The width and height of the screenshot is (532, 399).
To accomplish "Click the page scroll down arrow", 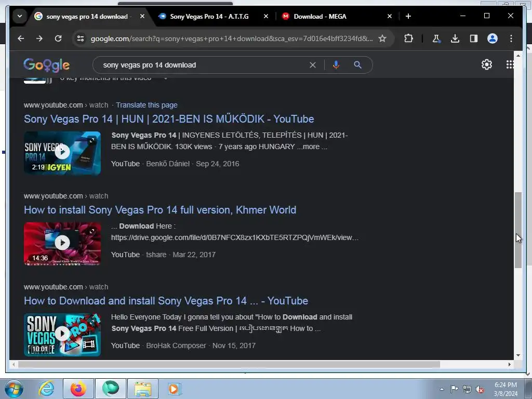I will pyautogui.click(x=518, y=355).
